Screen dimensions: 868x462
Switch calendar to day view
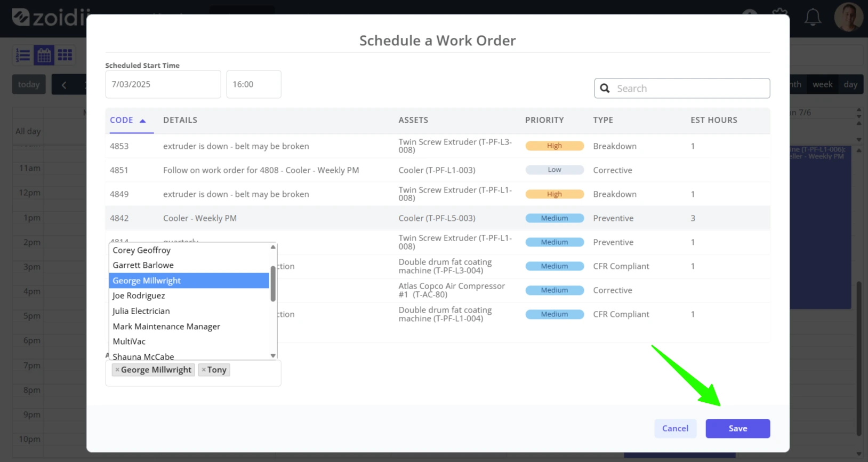click(x=850, y=84)
